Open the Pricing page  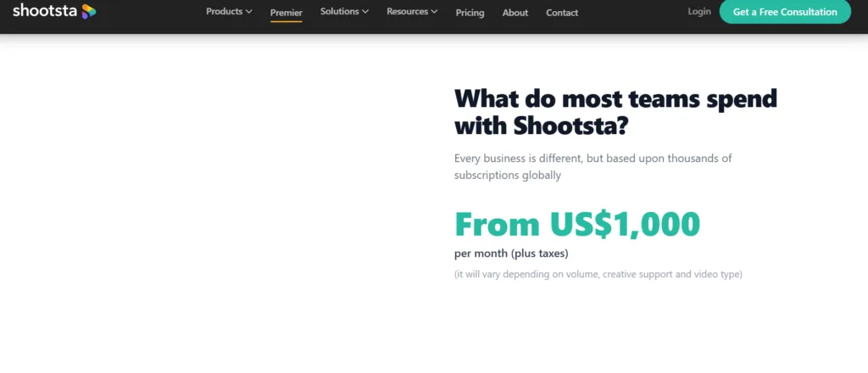pos(470,13)
